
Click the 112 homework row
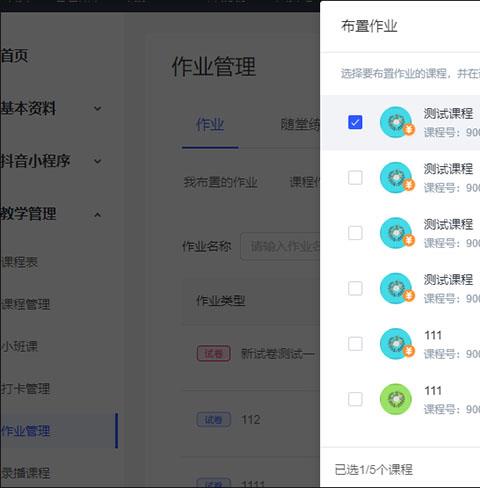pyautogui.click(x=251, y=419)
